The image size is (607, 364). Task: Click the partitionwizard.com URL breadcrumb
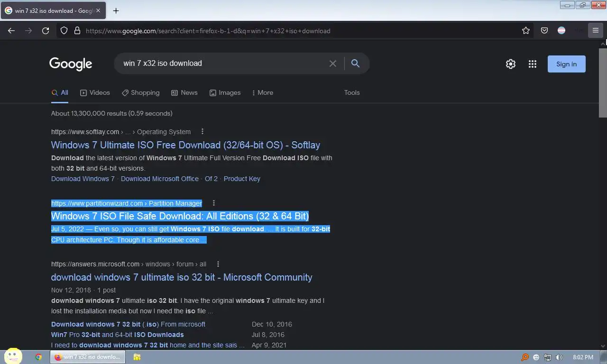pos(127,203)
